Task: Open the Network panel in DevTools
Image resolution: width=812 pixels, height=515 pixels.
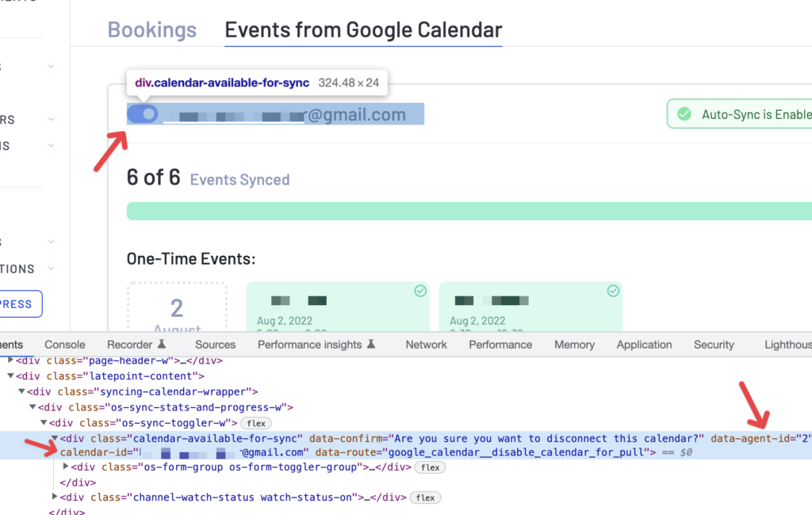Action: (426, 344)
